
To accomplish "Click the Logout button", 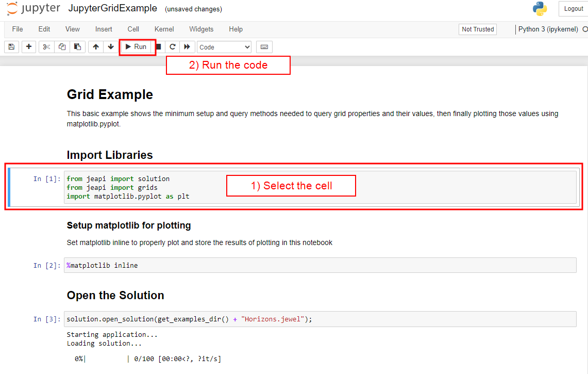I will (573, 9).
